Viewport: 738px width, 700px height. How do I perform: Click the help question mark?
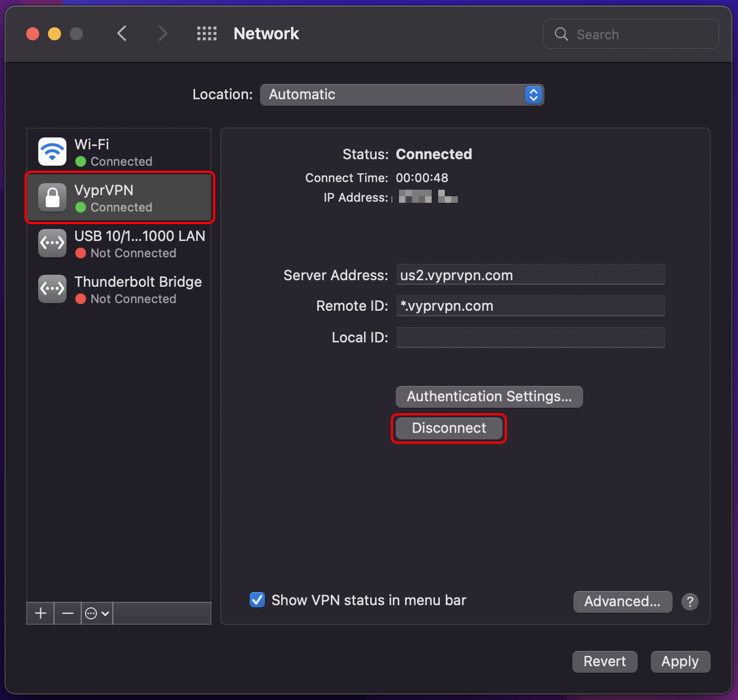coord(690,601)
